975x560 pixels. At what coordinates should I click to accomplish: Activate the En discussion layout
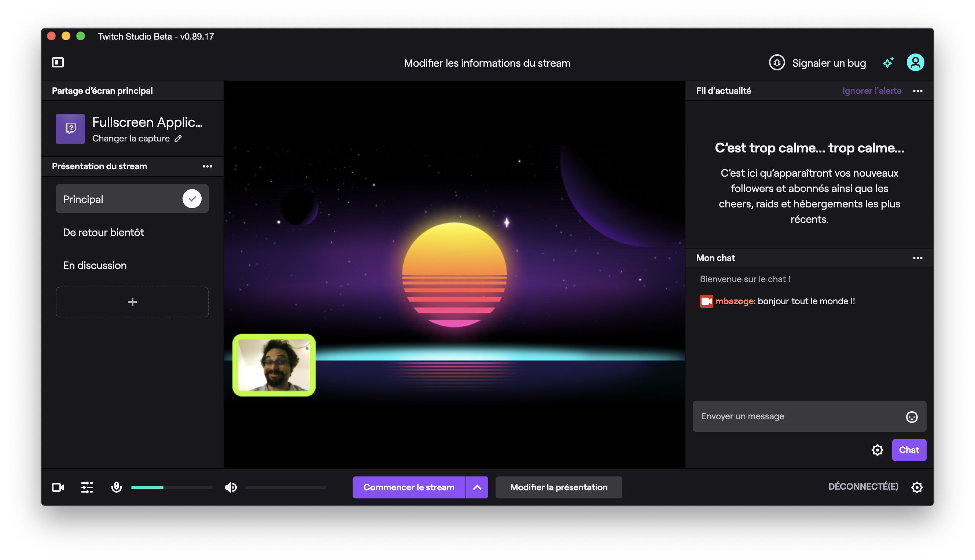(x=95, y=265)
